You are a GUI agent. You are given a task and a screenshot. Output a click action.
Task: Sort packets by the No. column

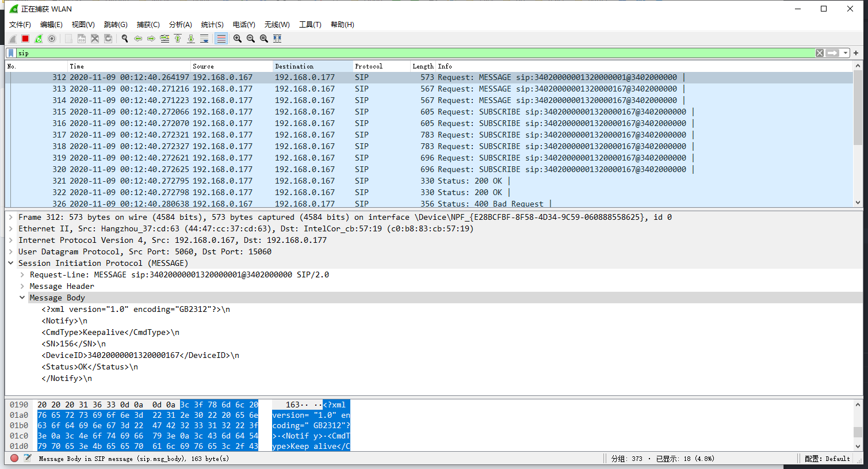coord(36,66)
